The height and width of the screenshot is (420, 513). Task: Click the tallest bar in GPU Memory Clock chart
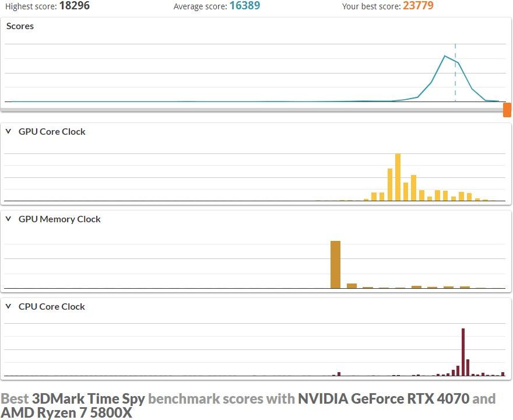(x=335, y=264)
